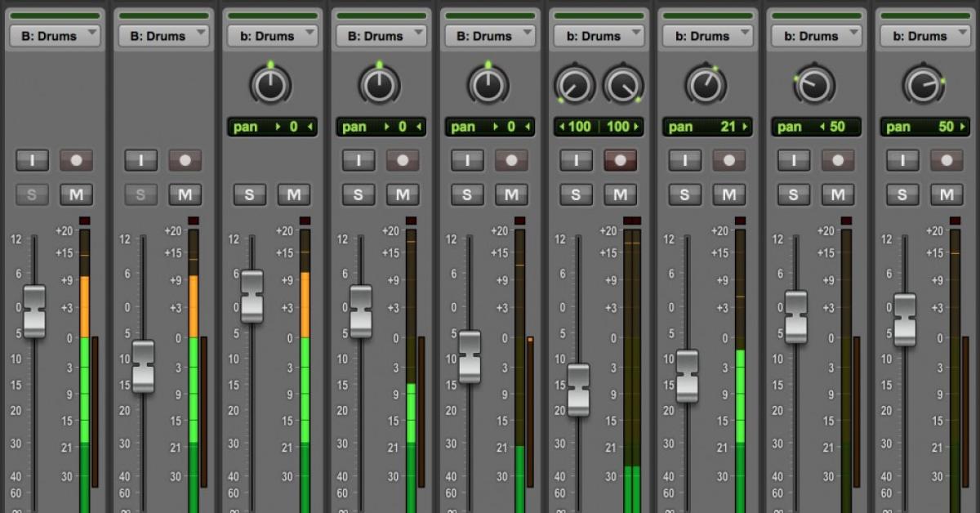The image size is (980, 513).
Task: Enable input monitoring on the fifth Drums channel
Action: [x=467, y=160]
